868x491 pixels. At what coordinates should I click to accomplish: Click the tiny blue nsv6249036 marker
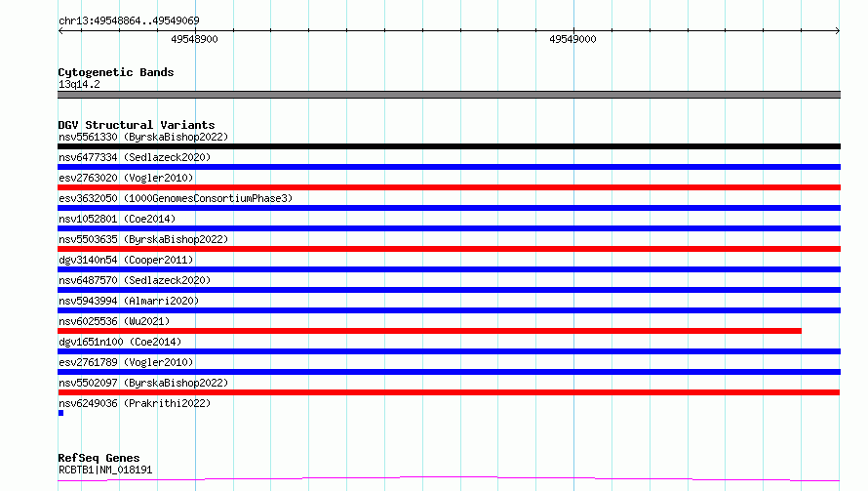(60, 413)
